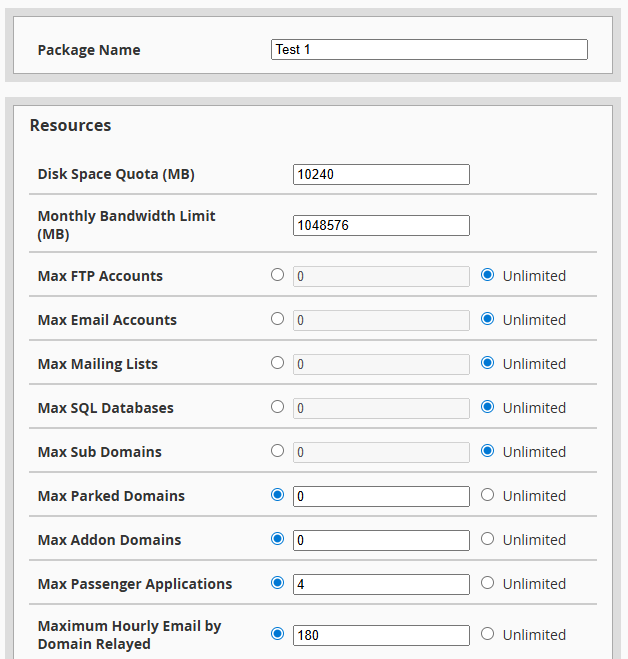628x659 pixels.
Task: Click the Max Sub Domains label
Action: tap(100, 452)
